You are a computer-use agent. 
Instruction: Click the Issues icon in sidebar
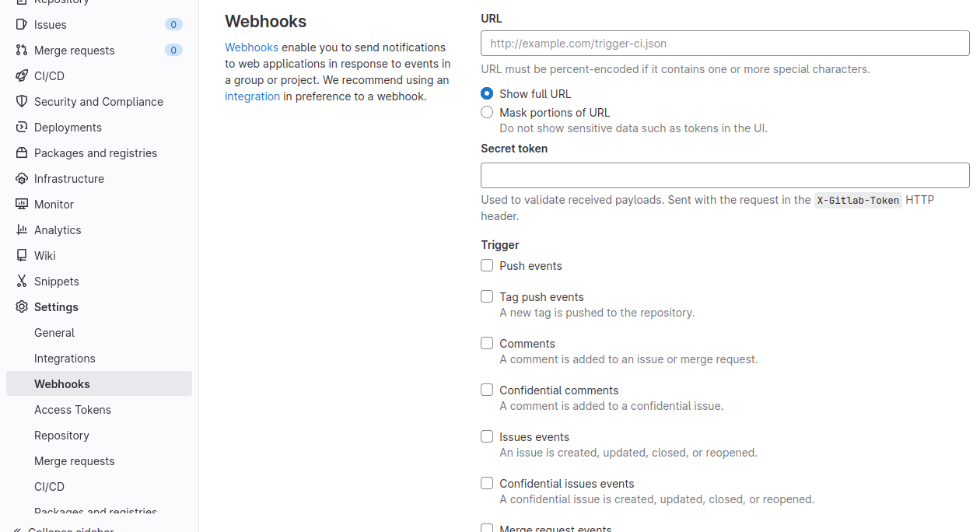point(22,25)
